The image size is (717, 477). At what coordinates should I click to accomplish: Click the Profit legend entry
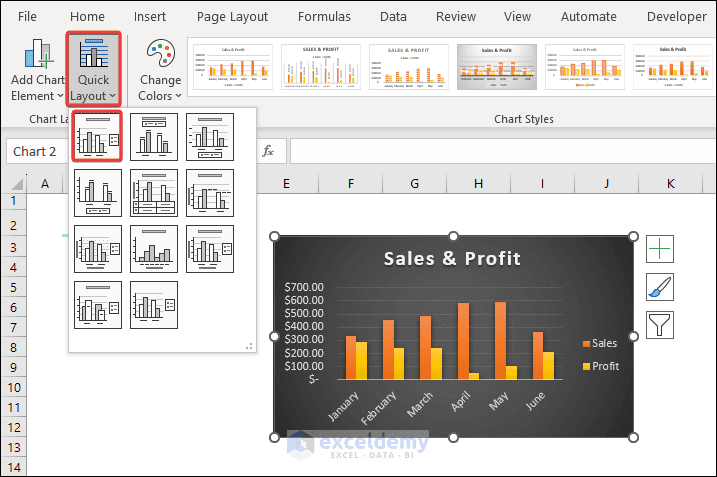(x=601, y=366)
